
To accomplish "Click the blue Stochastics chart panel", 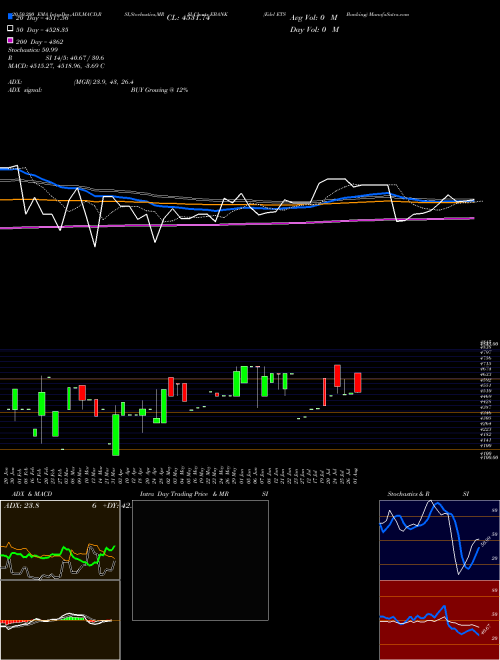I will (439, 540).
